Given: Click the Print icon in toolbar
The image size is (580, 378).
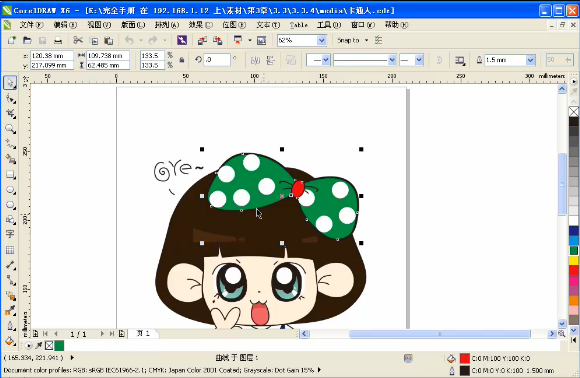Looking at the screenshot, I should pos(58,40).
